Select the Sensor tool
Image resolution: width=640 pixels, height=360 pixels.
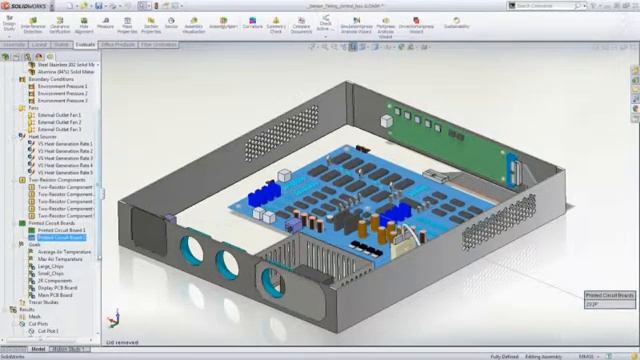171,23
